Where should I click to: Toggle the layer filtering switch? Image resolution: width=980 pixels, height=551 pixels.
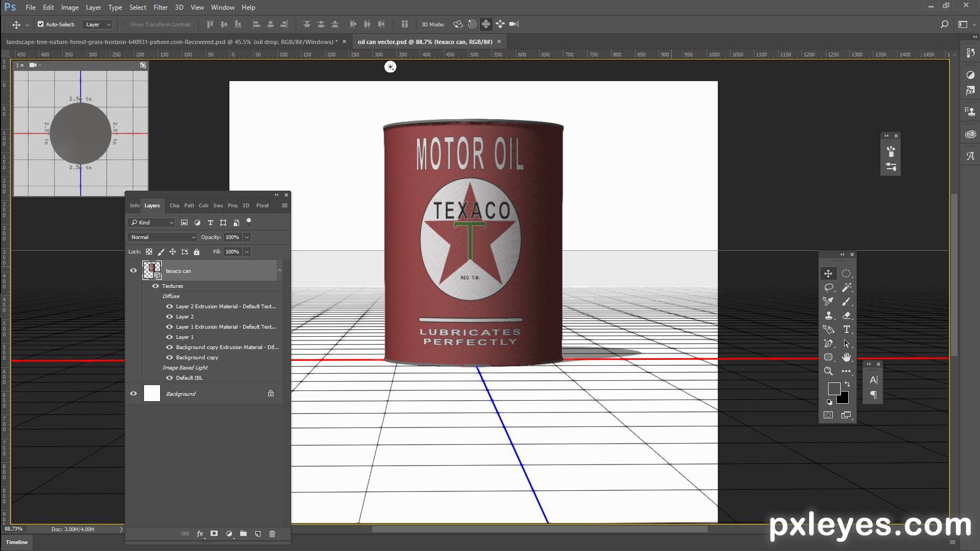[249, 222]
